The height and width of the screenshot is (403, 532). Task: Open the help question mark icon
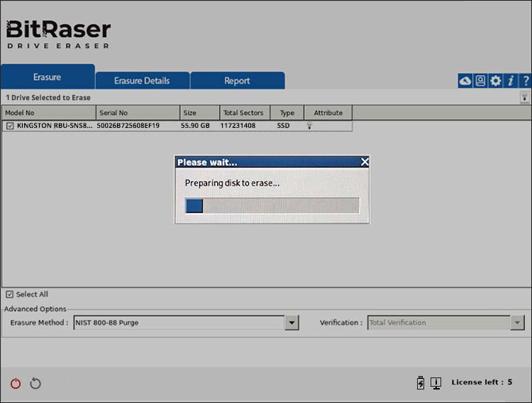coord(525,81)
